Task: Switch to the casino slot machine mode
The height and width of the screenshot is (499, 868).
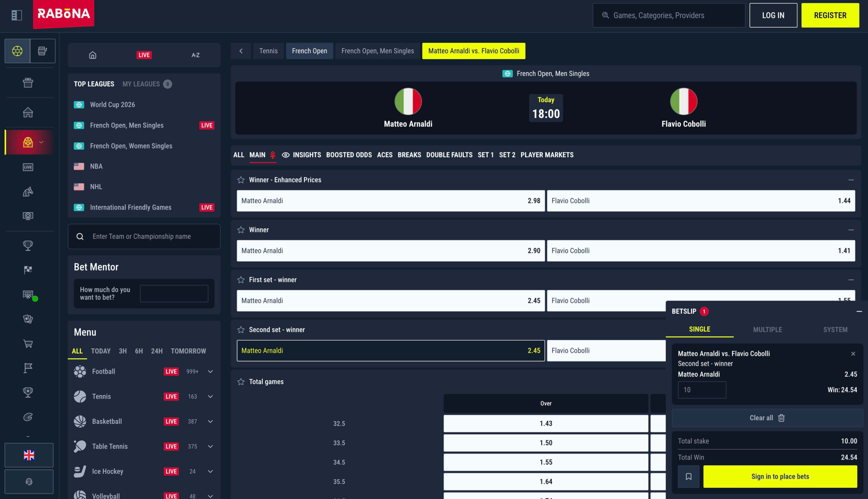Action: tap(42, 51)
